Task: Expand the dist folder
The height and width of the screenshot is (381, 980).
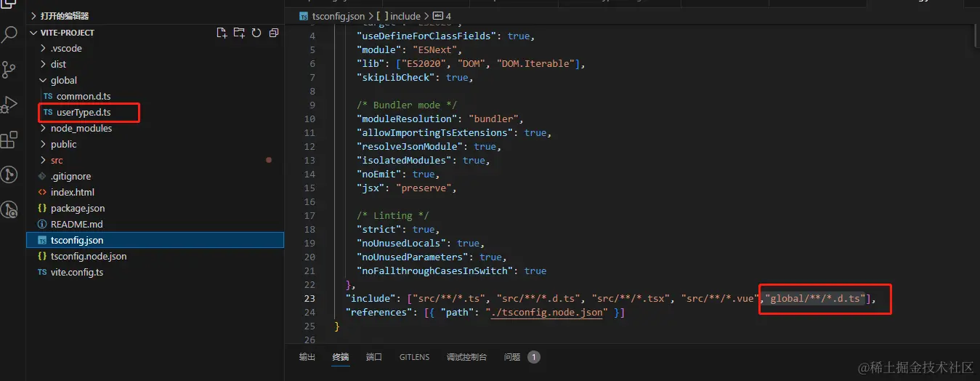Action: [58, 65]
